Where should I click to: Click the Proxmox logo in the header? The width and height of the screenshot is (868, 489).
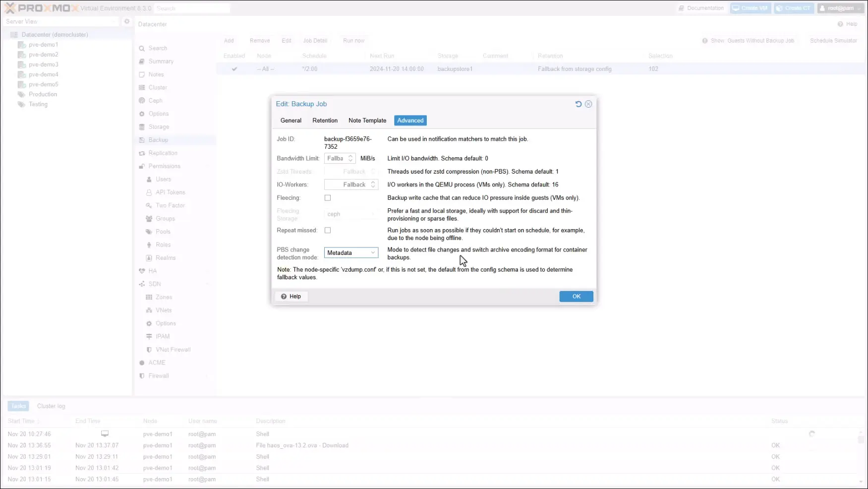(x=41, y=8)
